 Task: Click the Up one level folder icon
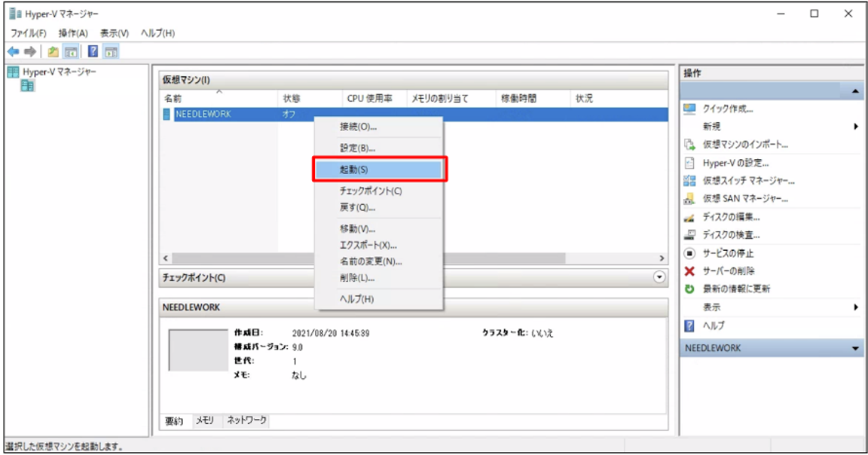53,52
